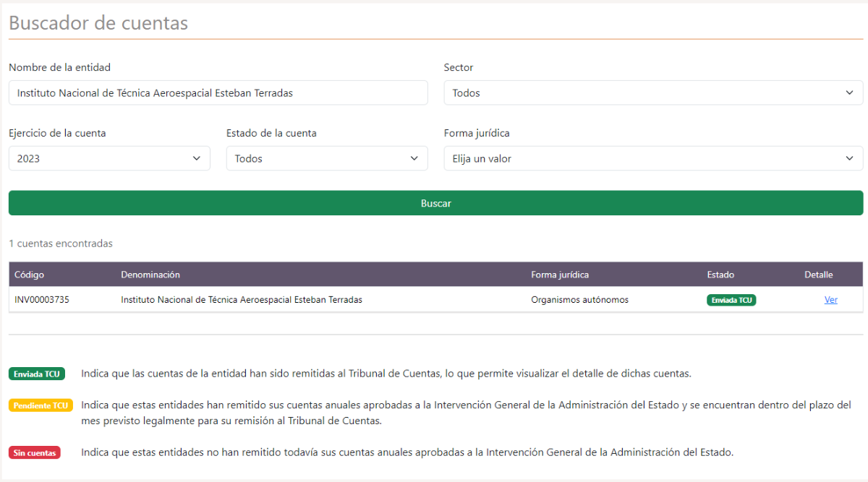Click the Forma jurídica column header
The width and height of the screenshot is (868, 482).
560,275
